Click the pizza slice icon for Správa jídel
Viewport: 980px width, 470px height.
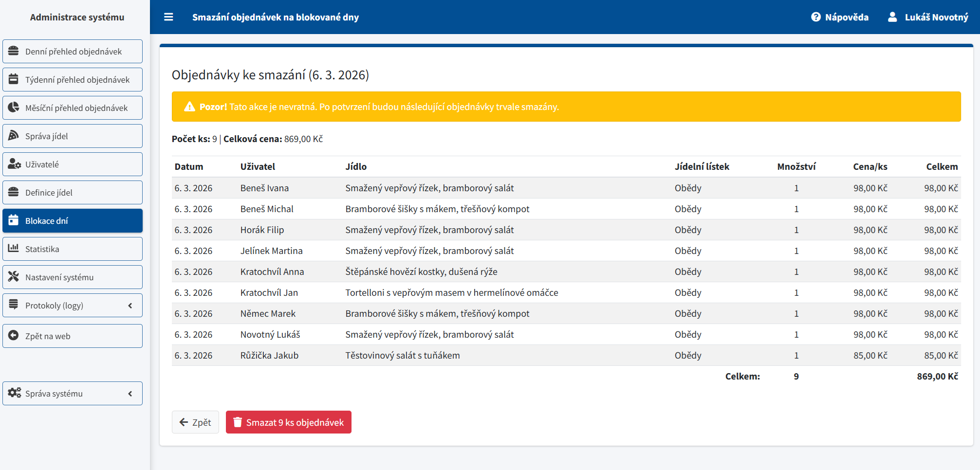point(14,136)
